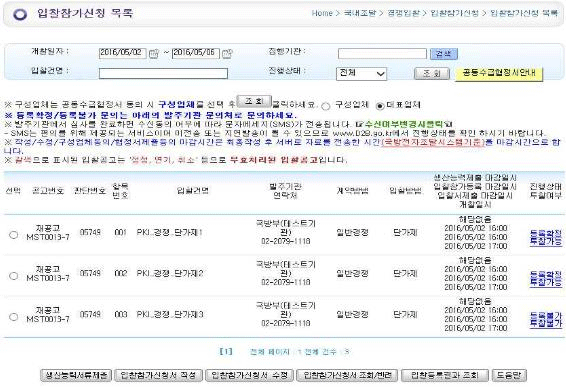Open 입찰참가신청 목록 breadcrumb item

pos(524,13)
